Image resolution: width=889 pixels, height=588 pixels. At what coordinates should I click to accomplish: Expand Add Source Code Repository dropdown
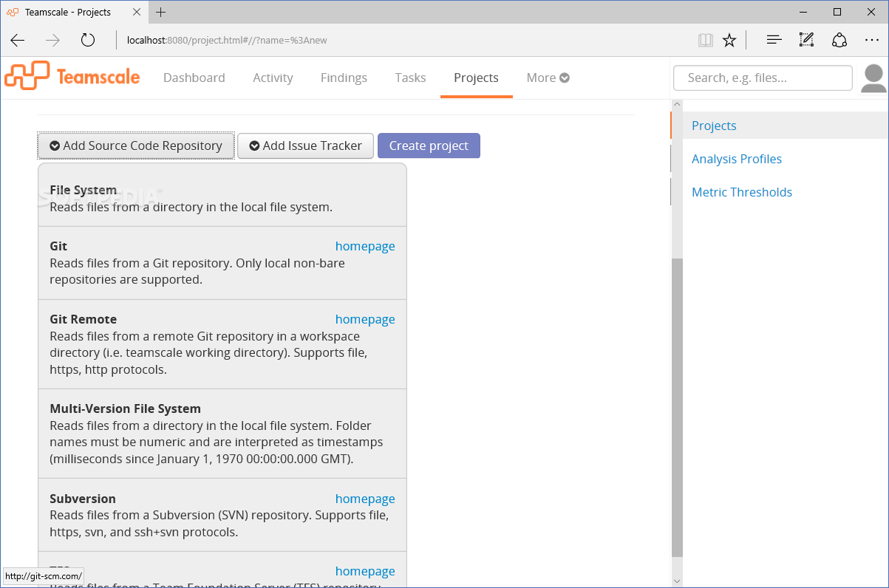coord(136,146)
